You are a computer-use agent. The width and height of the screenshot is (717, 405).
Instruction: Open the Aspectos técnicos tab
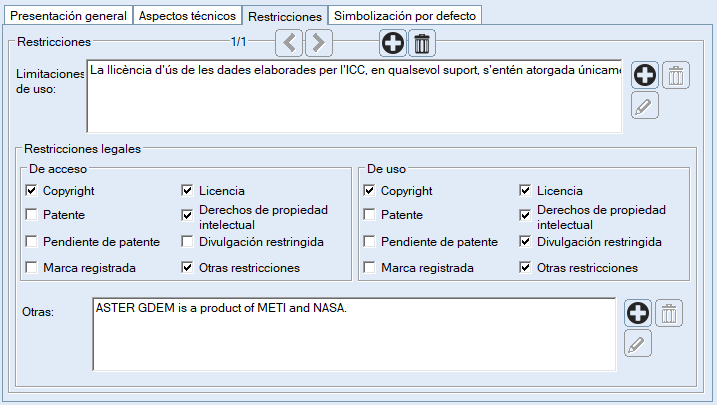coord(187,16)
